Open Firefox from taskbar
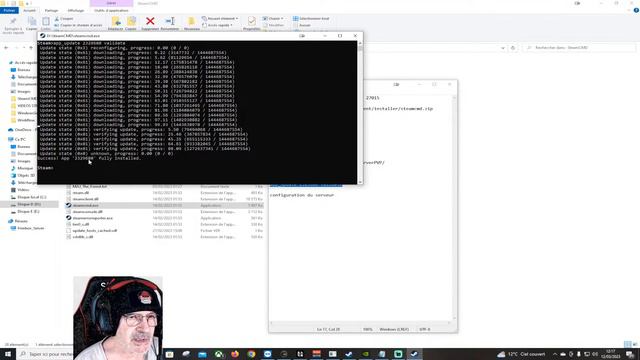The height and width of the screenshot is (360, 640). pyautogui.click(x=235, y=354)
